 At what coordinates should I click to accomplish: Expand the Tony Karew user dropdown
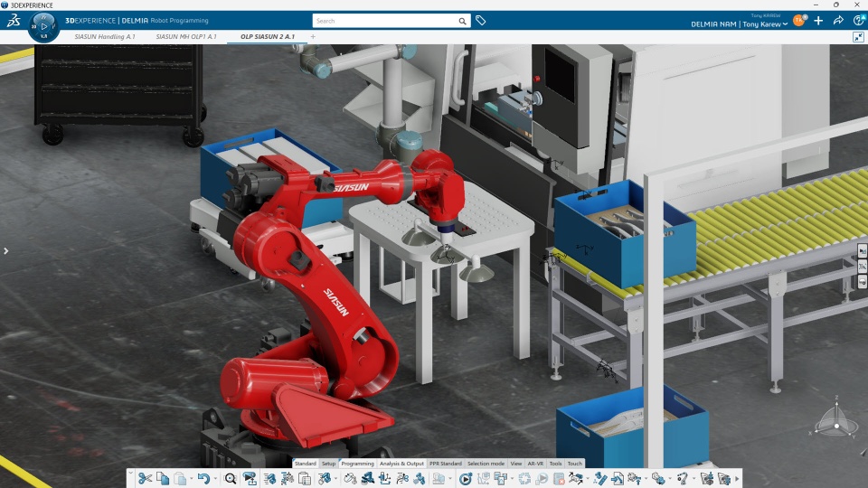pyautogui.click(x=785, y=24)
